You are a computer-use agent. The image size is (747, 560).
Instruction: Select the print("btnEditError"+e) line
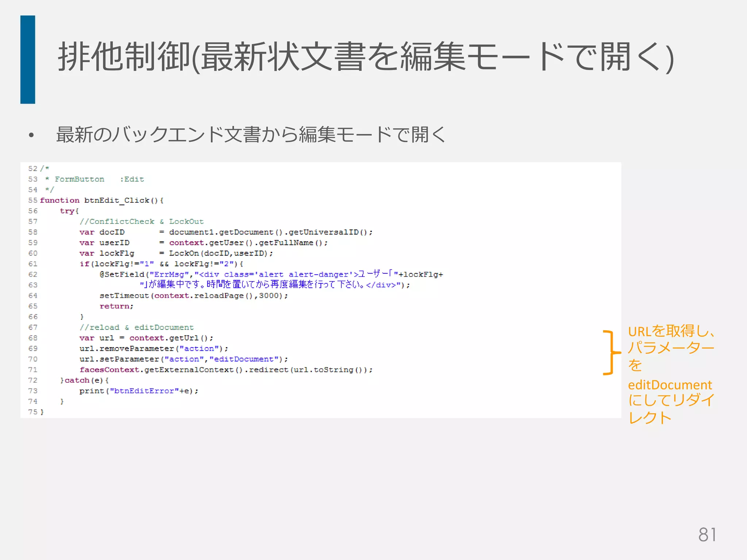139,391
